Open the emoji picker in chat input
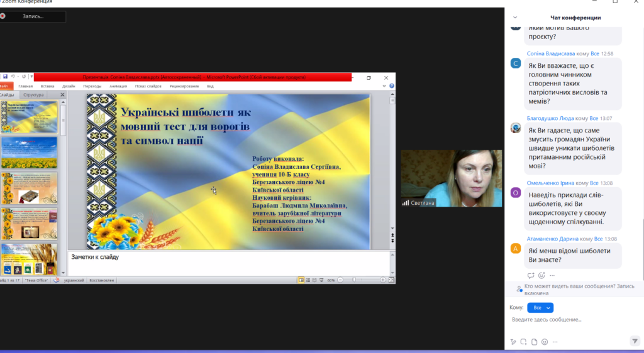This screenshot has width=644, height=353. pyautogui.click(x=545, y=342)
